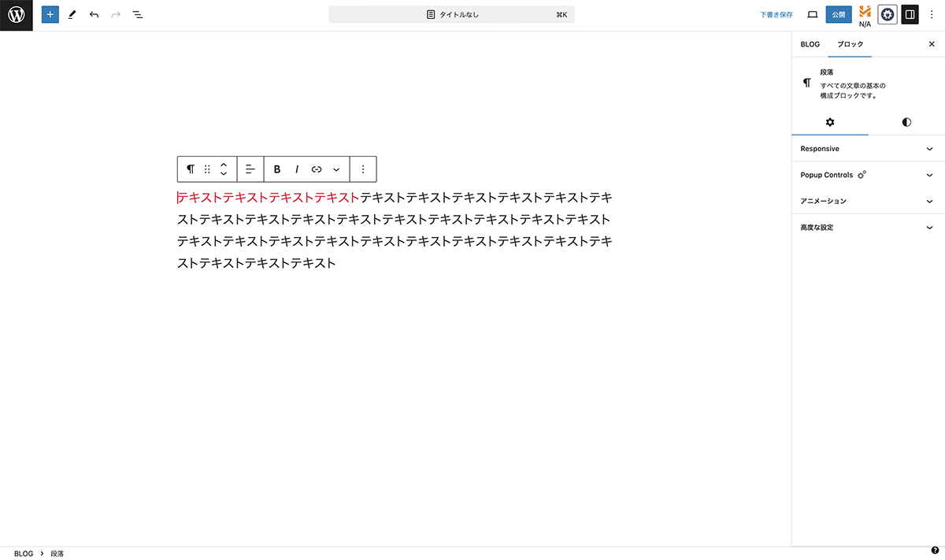Switch to the BLOG sidebar tab

coord(810,44)
